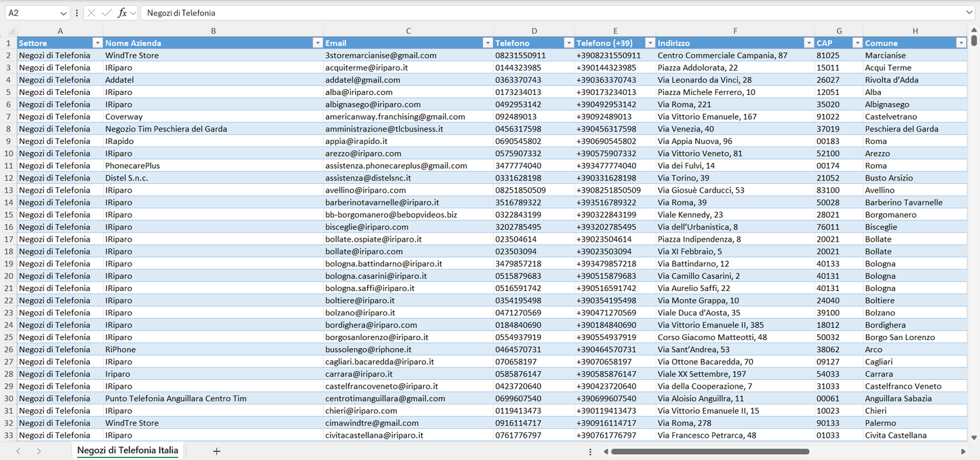The height and width of the screenshot is (460, 980).
Task: Select cell with 3storemarcianise@gmail.com
Action: (408, 55)
